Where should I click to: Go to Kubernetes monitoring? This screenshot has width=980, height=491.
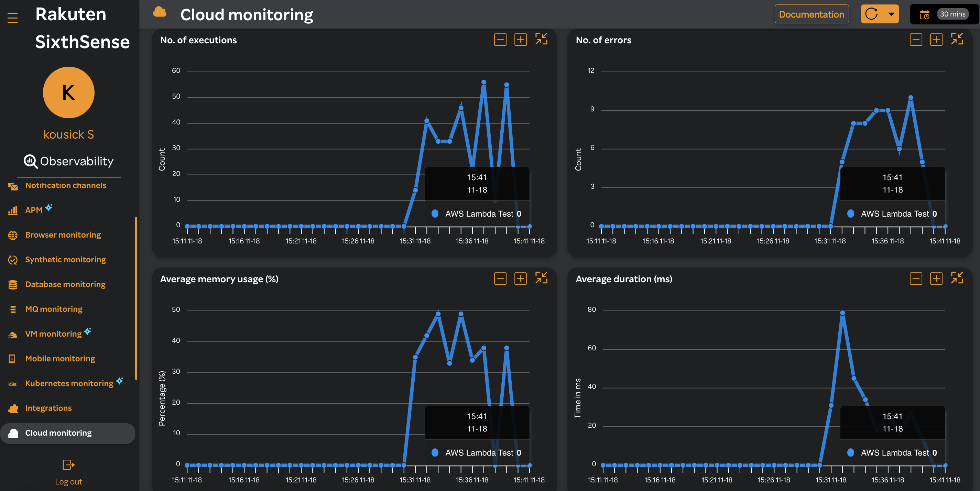tap(69, 383)
